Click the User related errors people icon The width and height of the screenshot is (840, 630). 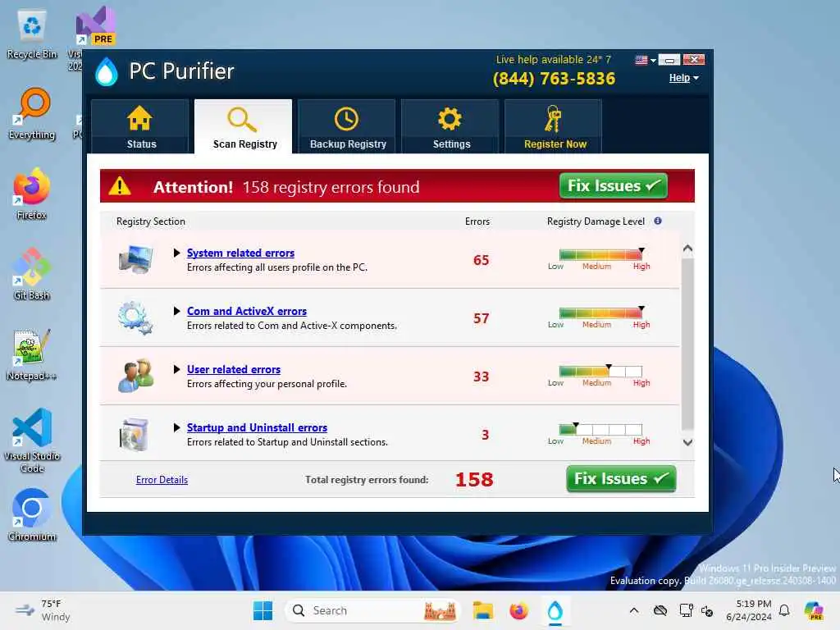click(135, 376)
